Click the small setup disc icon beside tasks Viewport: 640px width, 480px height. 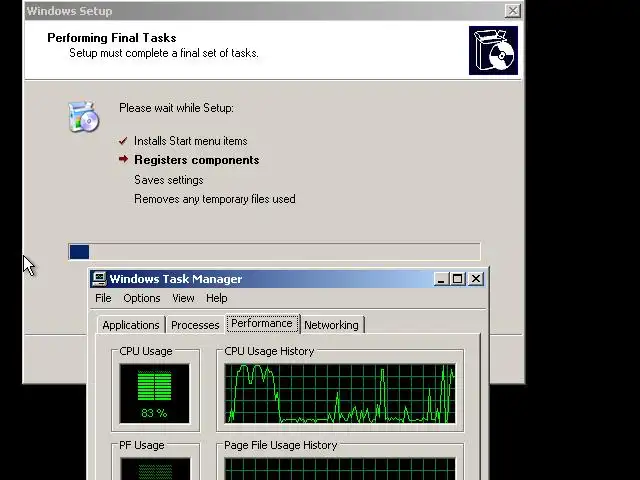[83, 117]
